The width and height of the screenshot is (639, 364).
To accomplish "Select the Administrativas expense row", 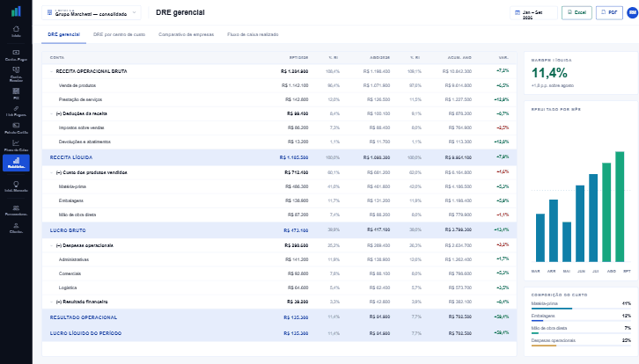I will (279, 259).
